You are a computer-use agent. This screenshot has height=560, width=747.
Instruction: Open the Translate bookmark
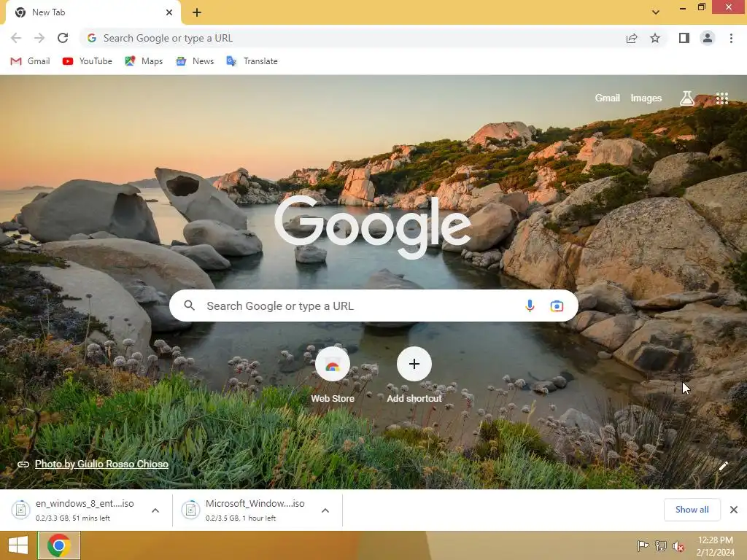click(x=252, y=61)
